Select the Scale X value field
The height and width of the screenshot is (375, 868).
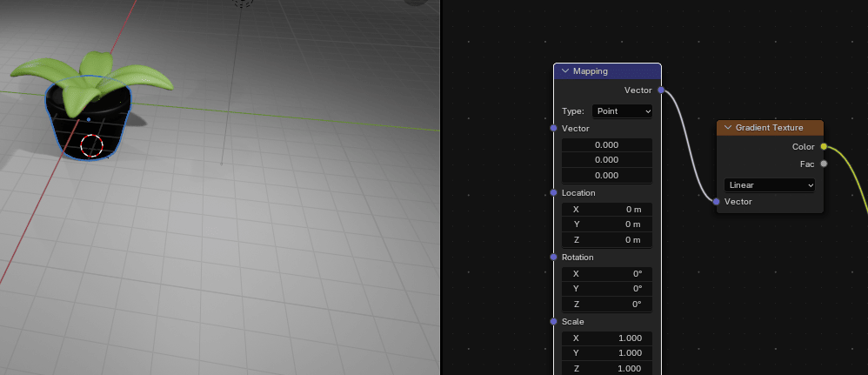pos(607,338)
